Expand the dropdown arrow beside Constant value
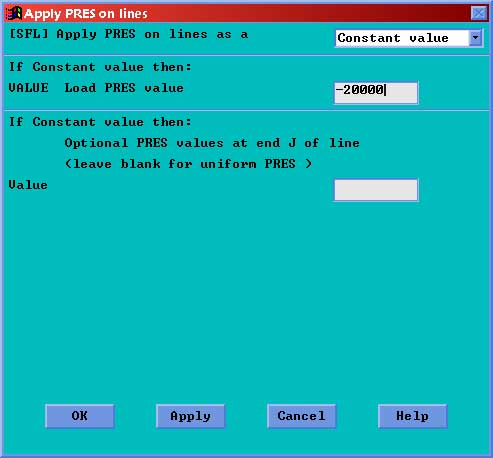 pos(476,38)
